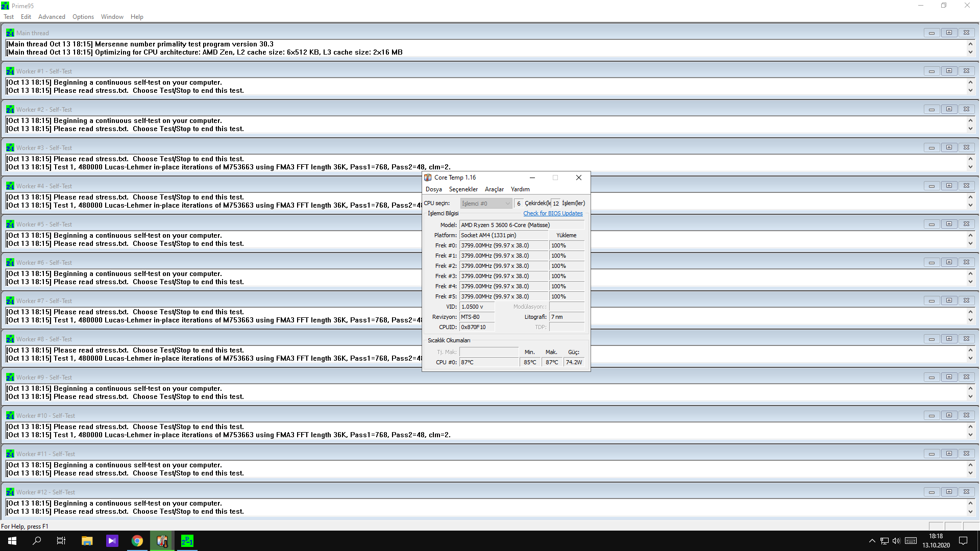Click the Prime95 icon in Worker #1 title

pos(10,71)
